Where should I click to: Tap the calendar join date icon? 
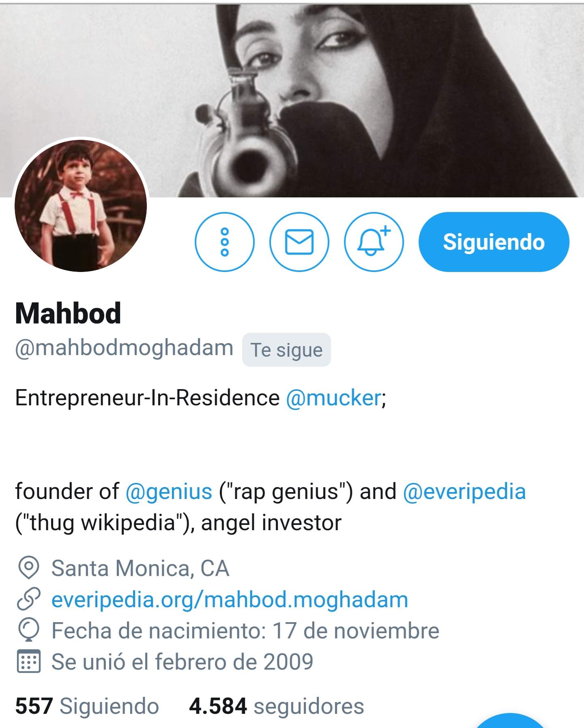(28, 662)
